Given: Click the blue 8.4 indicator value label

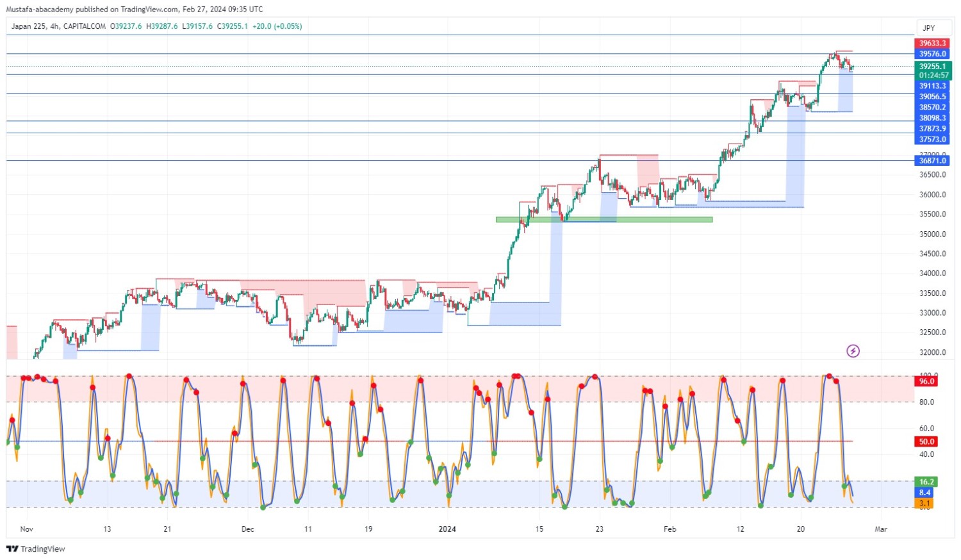Looking at the screenshot, I should click(x=925, y=493).
